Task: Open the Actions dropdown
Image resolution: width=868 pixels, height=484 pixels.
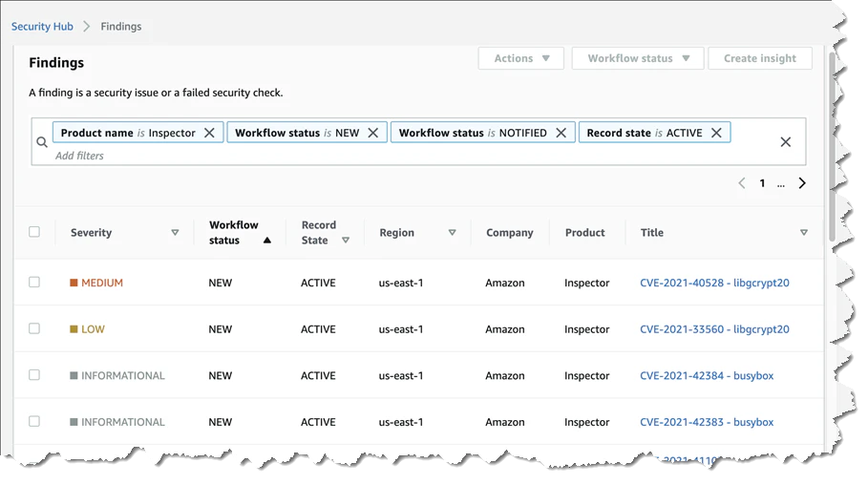Action: tap(521, 58)
